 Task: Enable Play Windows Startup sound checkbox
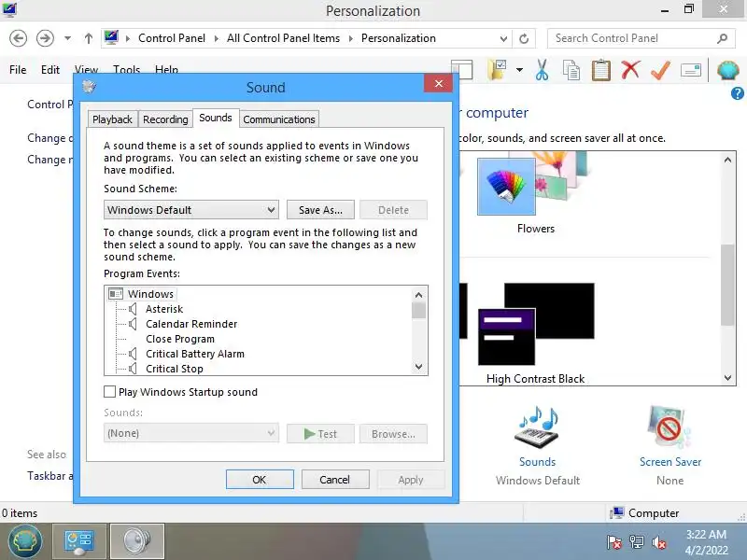109,392
